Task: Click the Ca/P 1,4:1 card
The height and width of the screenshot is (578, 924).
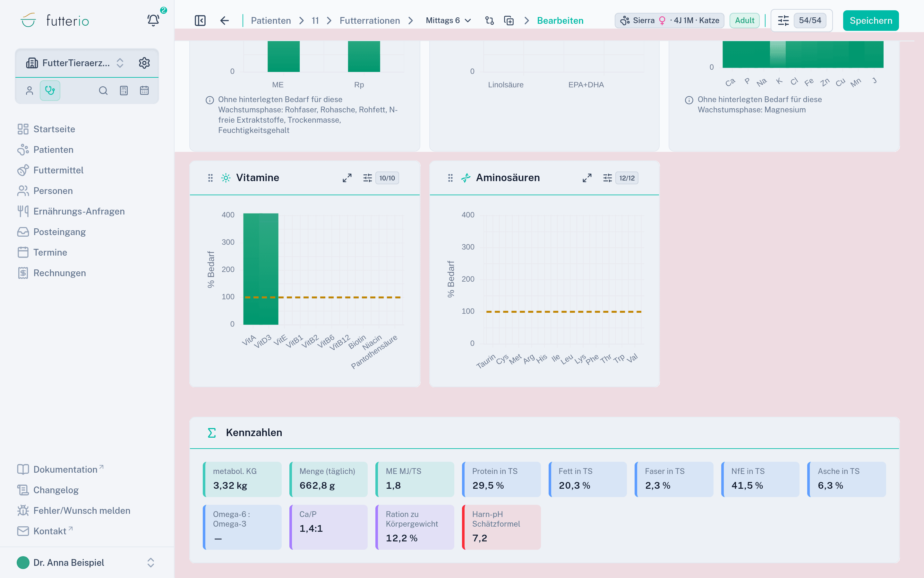Action: coord(328,527)
